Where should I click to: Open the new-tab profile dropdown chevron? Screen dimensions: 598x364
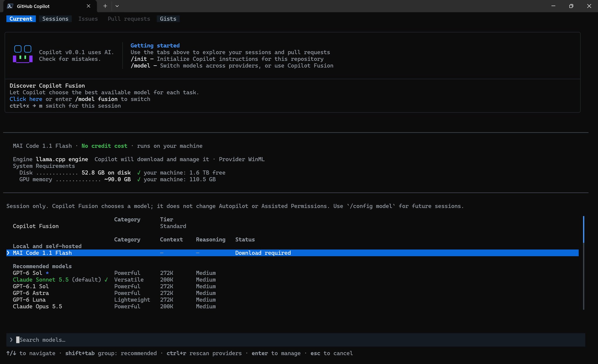click(x=117, y=6)
